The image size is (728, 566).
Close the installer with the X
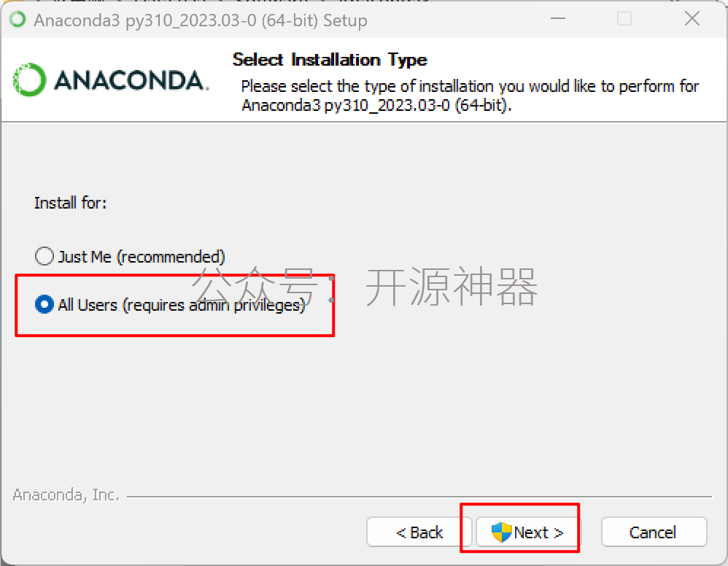[692, 18]
